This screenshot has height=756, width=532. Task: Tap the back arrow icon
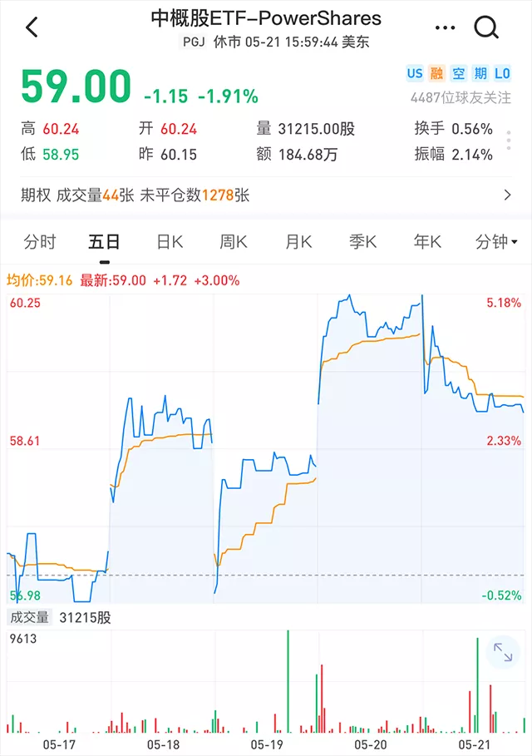pyautogui.click(x=32, y=27)
